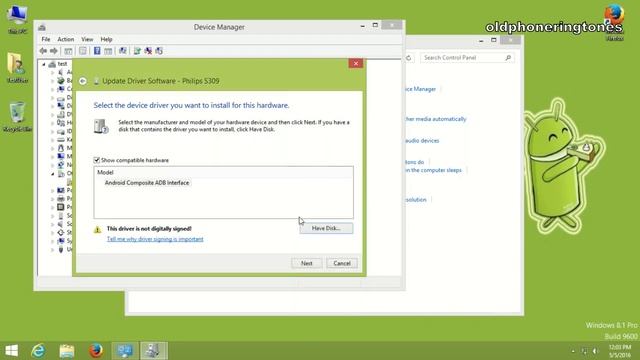This screenshot has width=640, height=360.
Task: Collapse the expanded O category
Action: point(52,173)
